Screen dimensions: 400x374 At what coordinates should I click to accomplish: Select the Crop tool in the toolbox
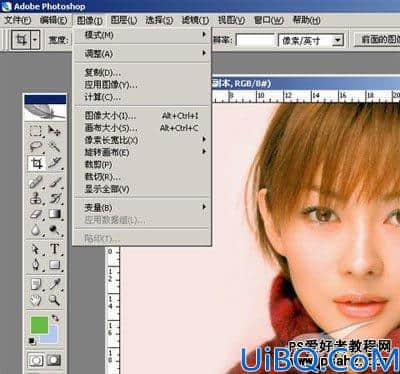coord(36,163)
